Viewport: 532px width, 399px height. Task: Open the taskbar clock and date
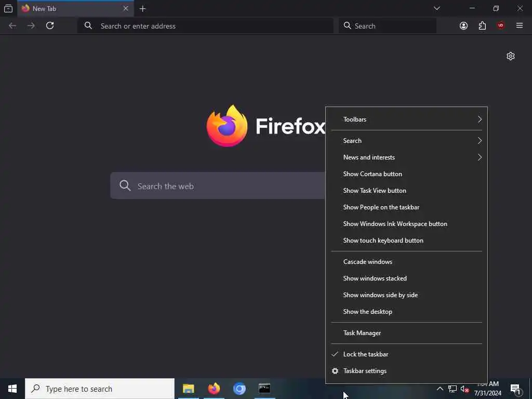click(487, 389)
